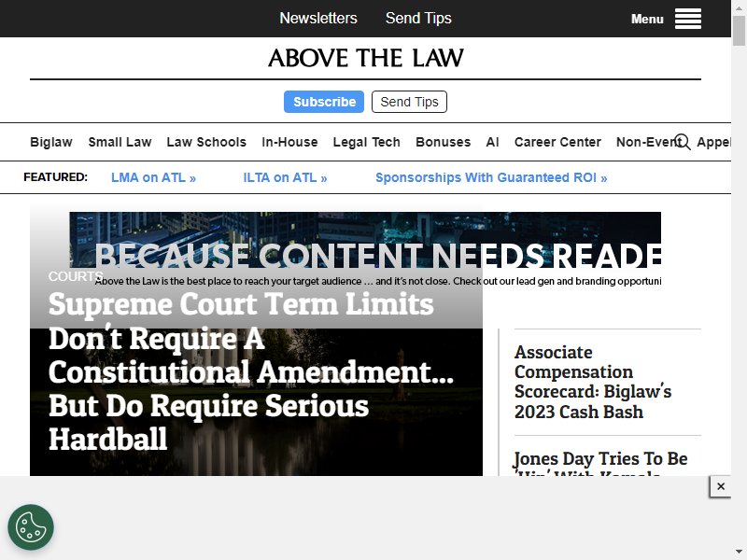
Task: Open Associate Compensation Scorecard article
Action: click(x=593, y=382)
